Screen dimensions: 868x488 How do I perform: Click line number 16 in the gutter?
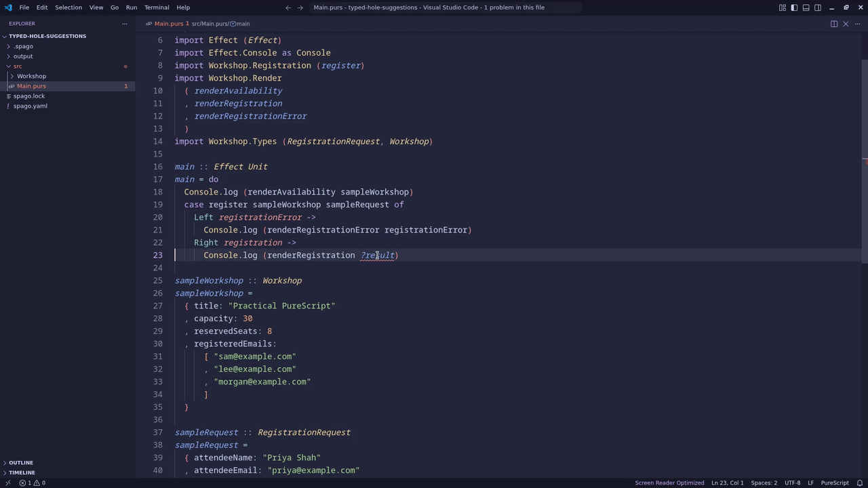click(157, 167)
